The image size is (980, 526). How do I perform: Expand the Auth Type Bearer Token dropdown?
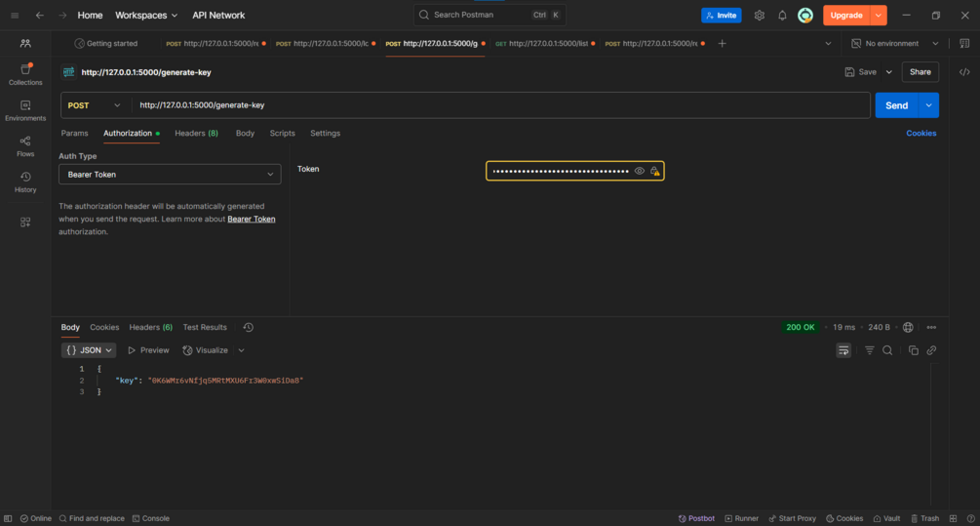pyautogui.click(x=170, y=175)
